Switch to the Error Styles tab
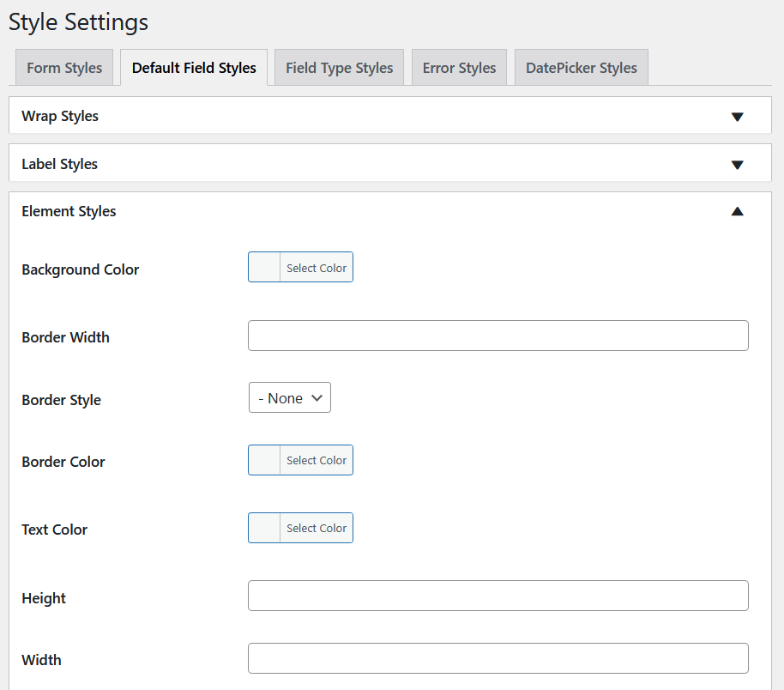784x690 pixels. pyautogui.click(x=459, y=67)
